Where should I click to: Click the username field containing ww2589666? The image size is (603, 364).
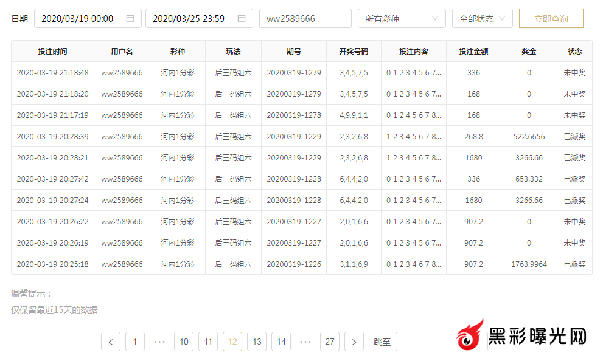305,19
